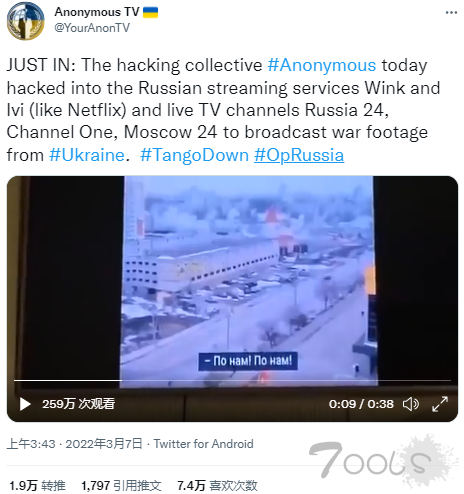Mute the video with speaker icon
464x494 pixels.
411,404
